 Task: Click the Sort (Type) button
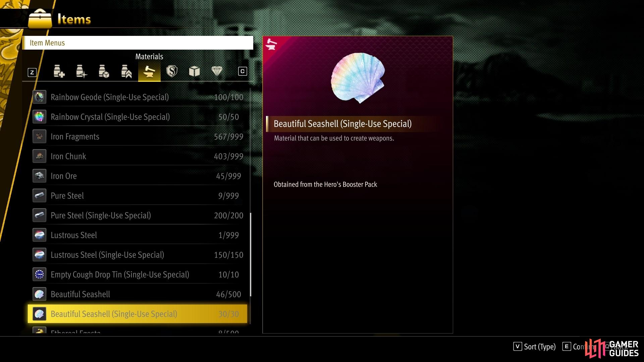(534, 347)
